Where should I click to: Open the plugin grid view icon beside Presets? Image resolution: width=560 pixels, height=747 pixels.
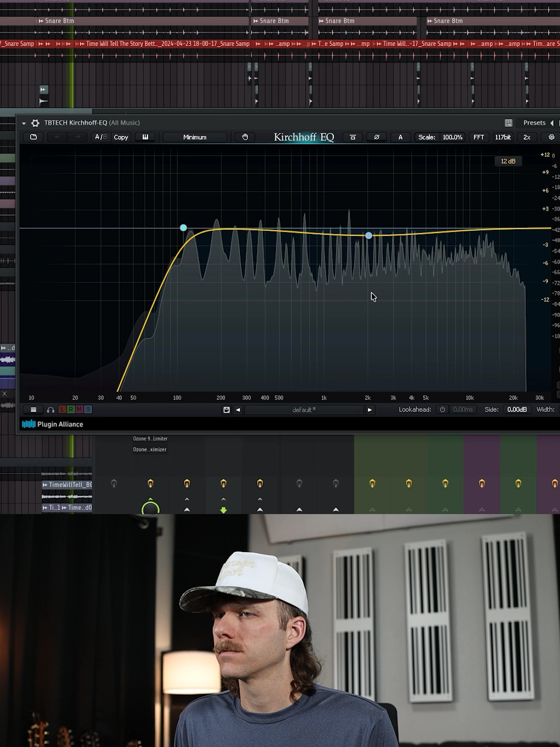click(509, 123)
